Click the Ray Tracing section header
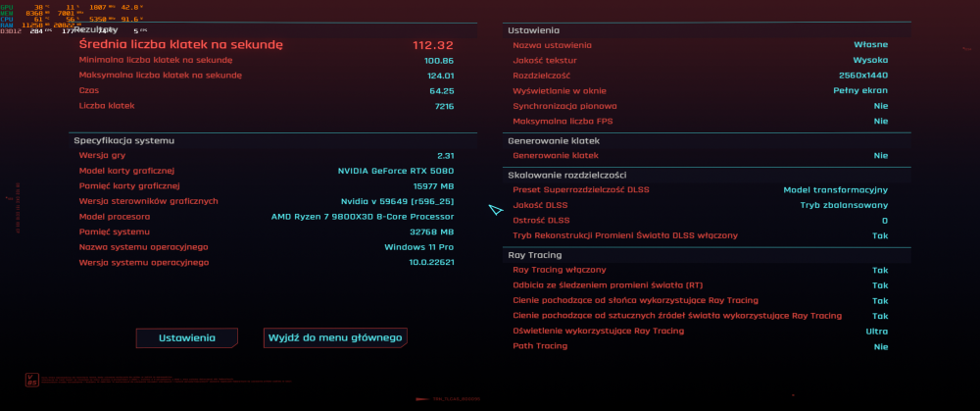 (x=534, y=255)
